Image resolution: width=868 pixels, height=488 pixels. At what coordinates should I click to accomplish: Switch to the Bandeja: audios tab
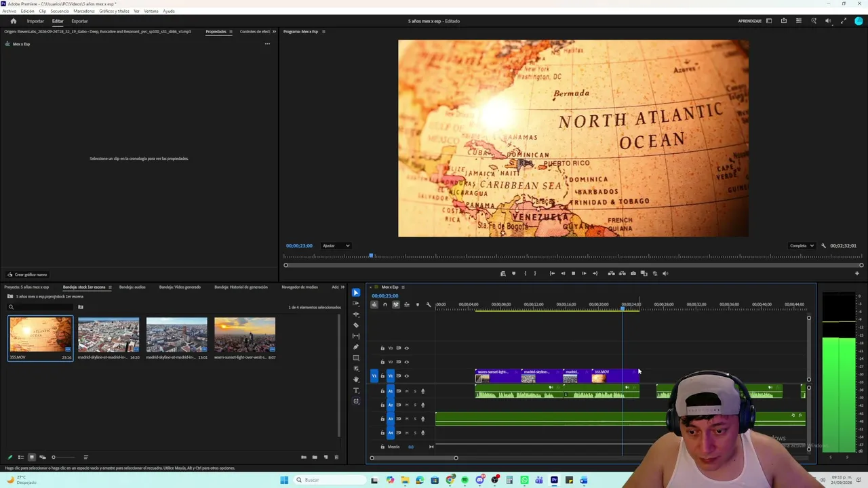click(132, 287)
